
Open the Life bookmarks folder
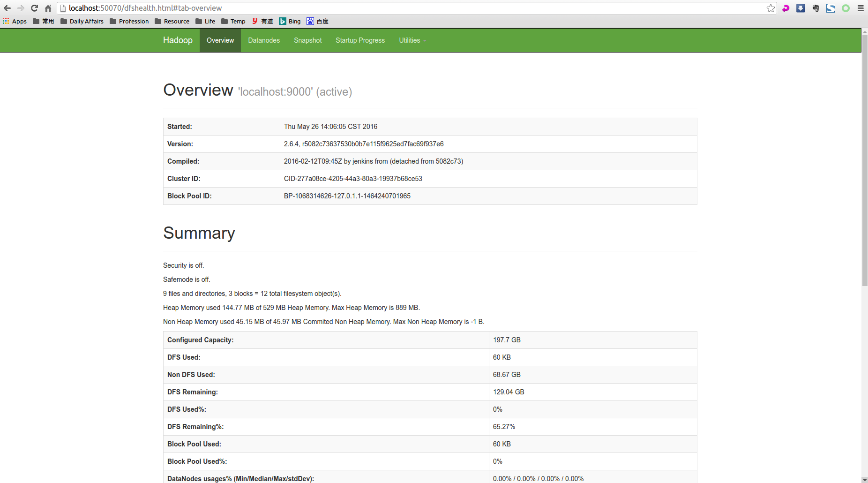pos(205,21)
